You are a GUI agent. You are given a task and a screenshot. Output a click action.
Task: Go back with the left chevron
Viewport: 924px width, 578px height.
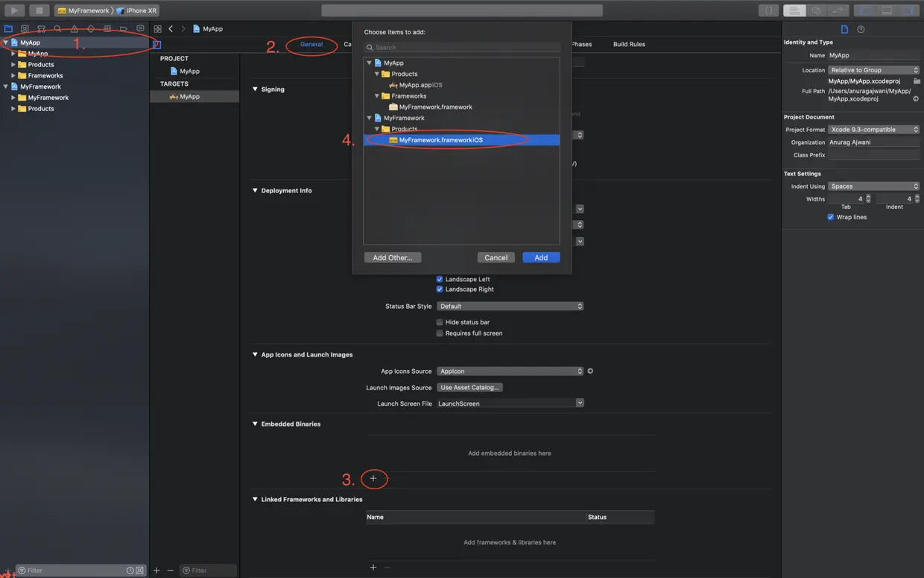(171, 29)
